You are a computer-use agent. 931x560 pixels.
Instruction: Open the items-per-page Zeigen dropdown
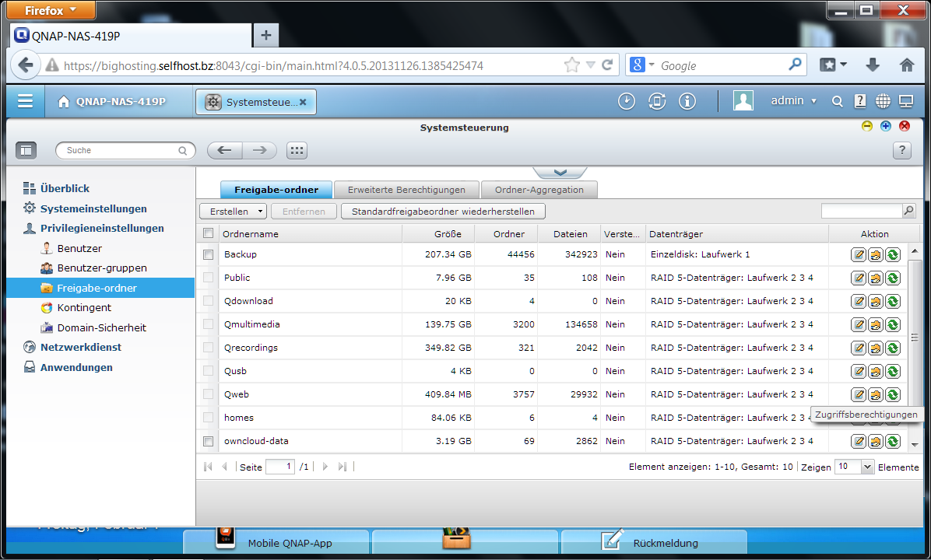coord(854,467)
